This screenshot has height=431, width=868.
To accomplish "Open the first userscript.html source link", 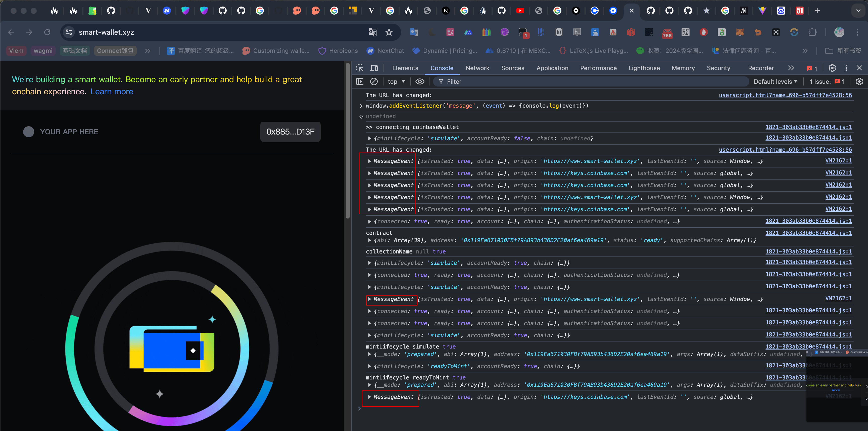I will tap(785, 95).
